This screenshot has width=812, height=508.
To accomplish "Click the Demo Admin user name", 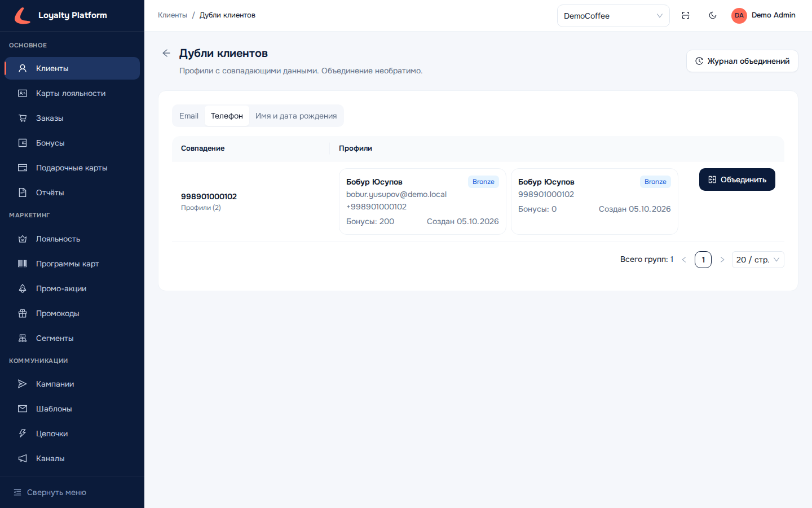I will tap(774, 15).
